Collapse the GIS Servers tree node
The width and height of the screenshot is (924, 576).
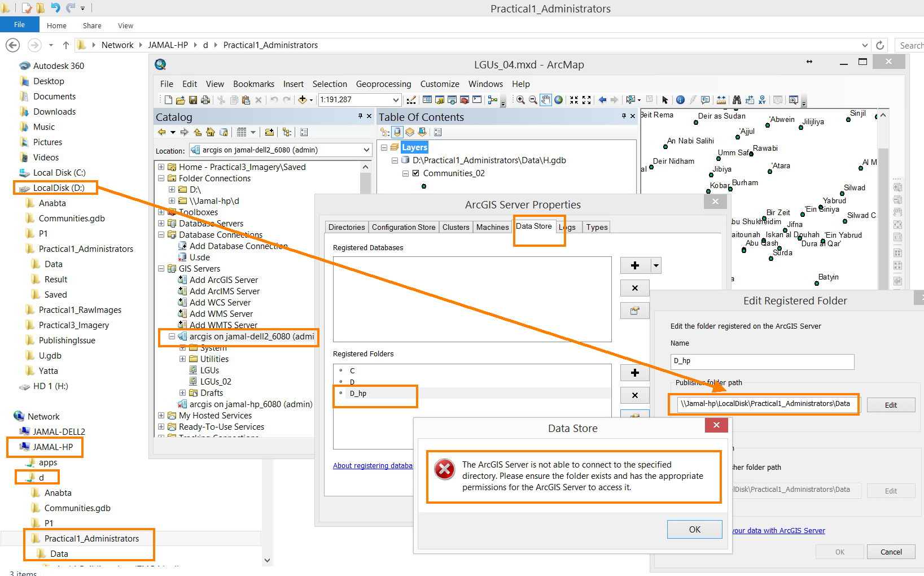pos(161,269)
